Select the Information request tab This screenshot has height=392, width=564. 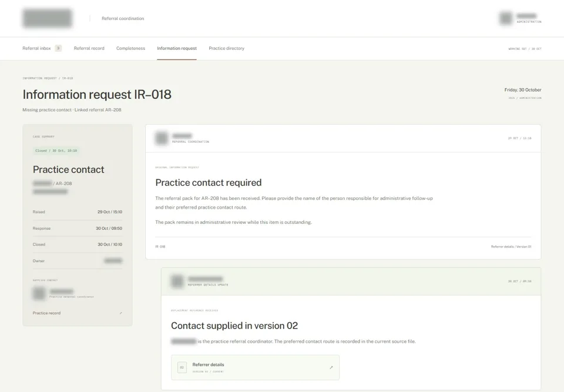pos(177,48)
